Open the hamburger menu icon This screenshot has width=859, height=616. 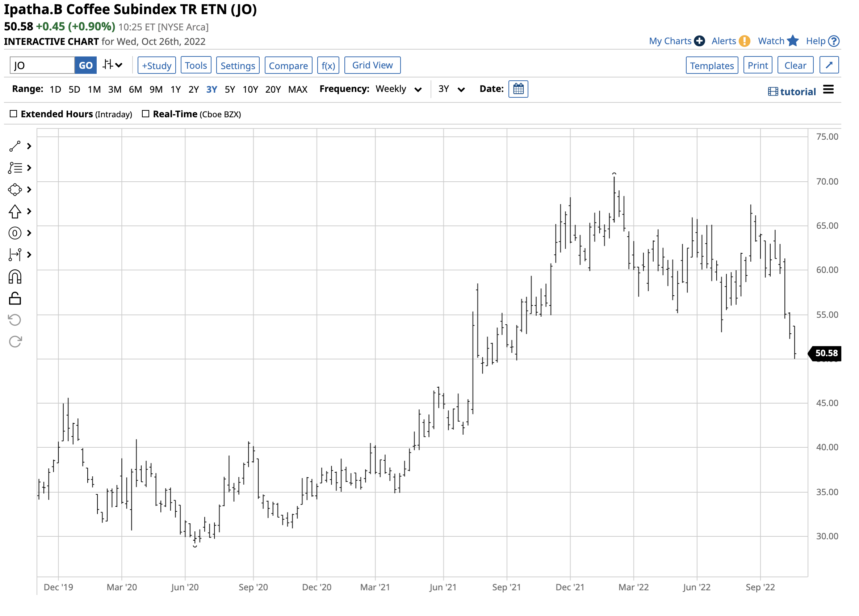pyautogui.click(x=828, y=89)
